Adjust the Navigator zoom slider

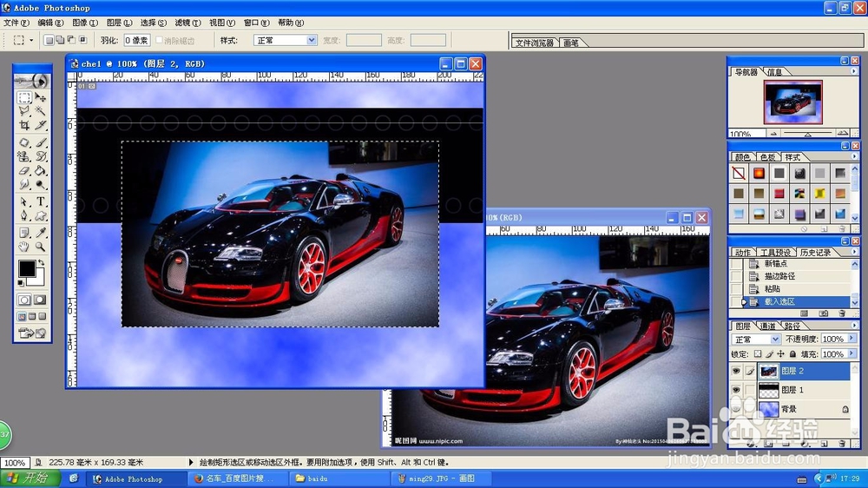807,134
